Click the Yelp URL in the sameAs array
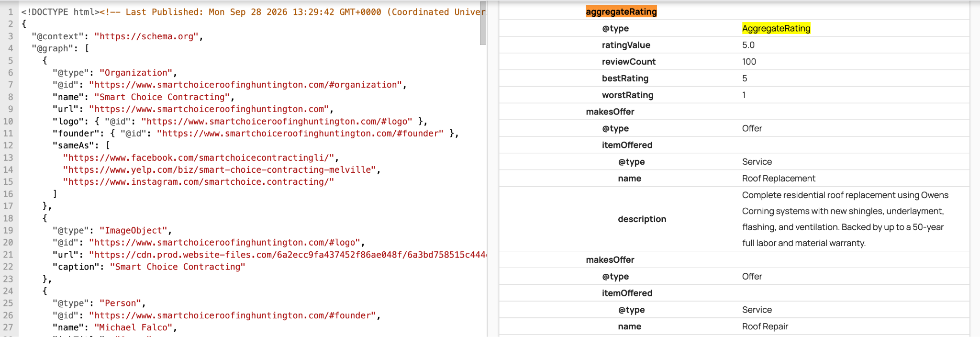This screenshot has width=980, height=337. pyautogui.click(x=220, y=170)
